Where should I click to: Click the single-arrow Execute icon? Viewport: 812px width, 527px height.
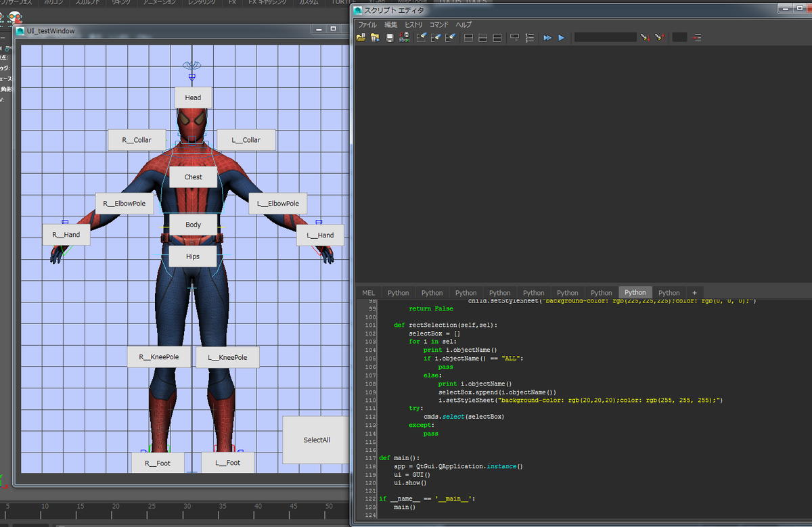point(562,38)
